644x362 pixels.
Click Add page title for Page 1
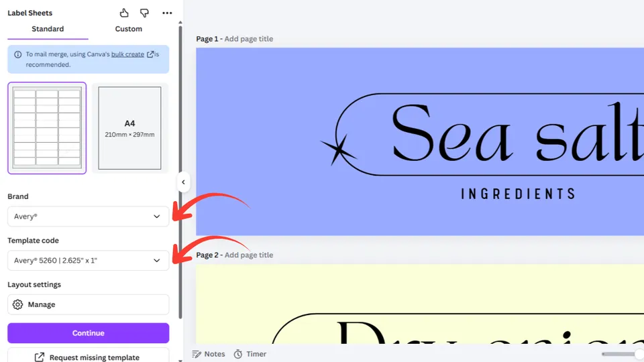click(248, 39)
